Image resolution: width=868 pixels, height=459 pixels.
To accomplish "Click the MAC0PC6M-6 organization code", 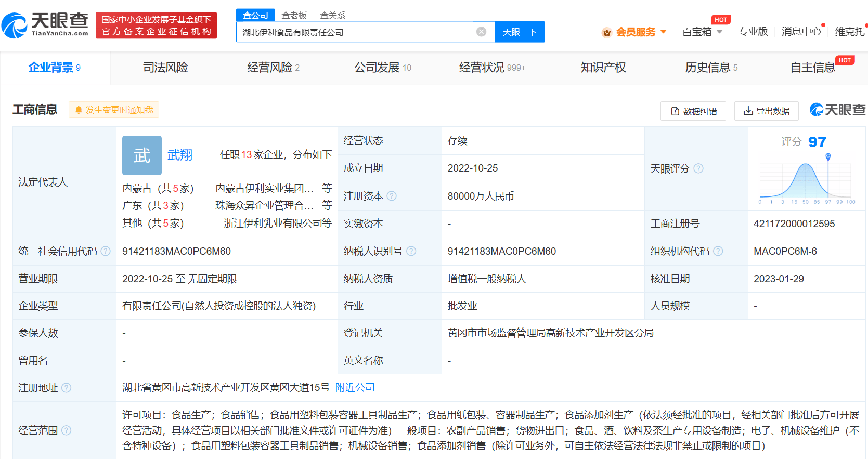I will click(x=785, y=252).
